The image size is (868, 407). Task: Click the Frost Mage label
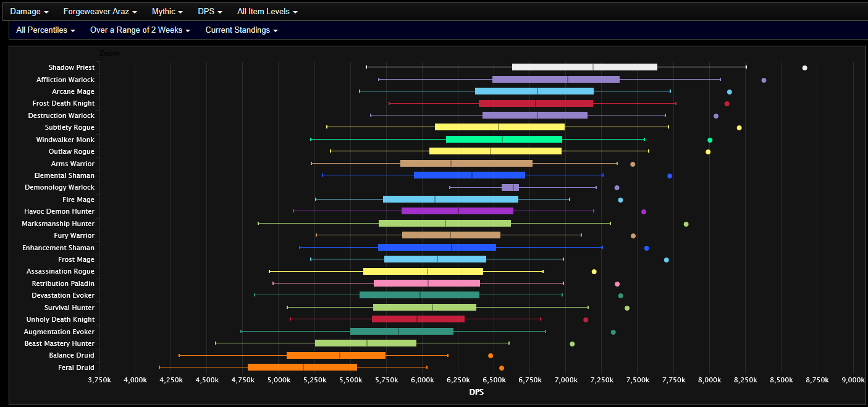(x=77, y=260)
